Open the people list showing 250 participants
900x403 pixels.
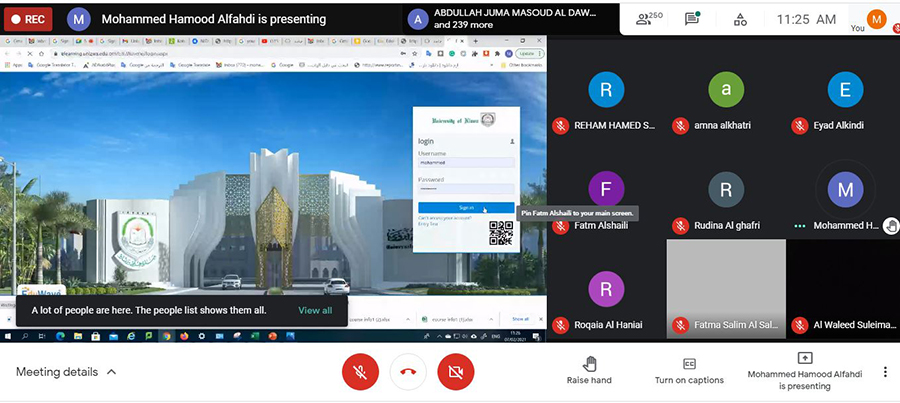click(x=649, y=20)
